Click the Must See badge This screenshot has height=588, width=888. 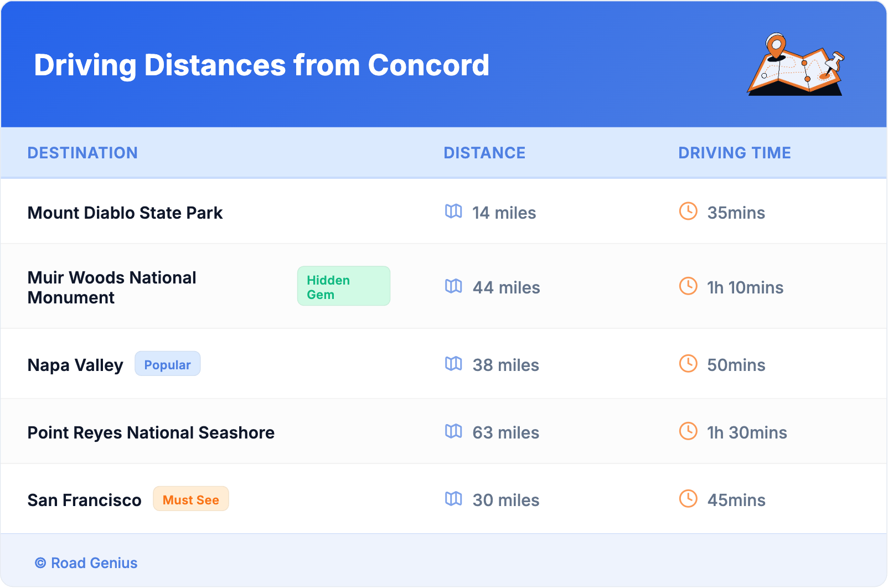tap(191, 499)
